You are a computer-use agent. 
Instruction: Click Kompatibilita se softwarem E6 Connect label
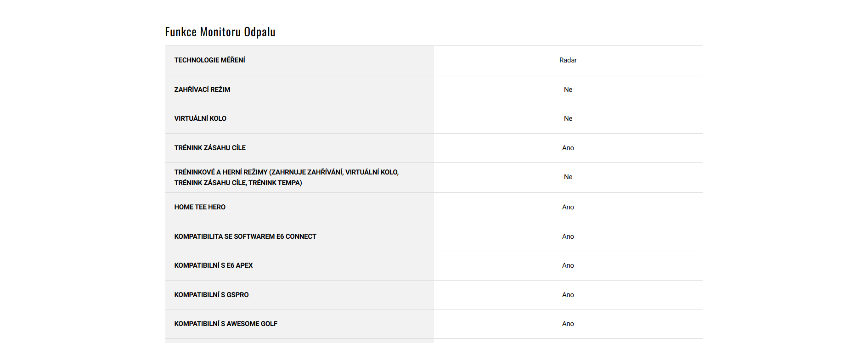coord(245,236)
